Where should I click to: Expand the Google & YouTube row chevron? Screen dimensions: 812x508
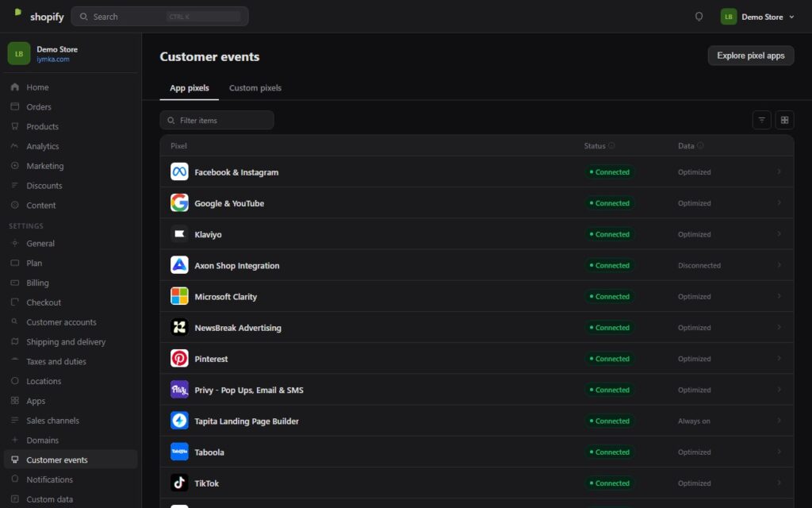[x=779, y=202]
